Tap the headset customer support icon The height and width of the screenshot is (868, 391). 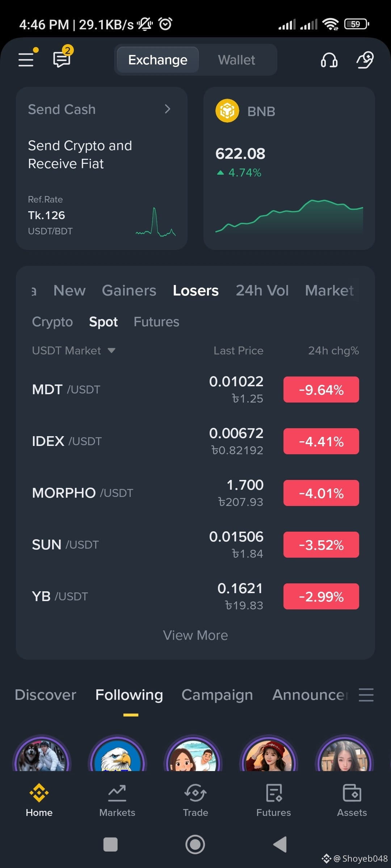pyautogui.click(x=329, y=60)
